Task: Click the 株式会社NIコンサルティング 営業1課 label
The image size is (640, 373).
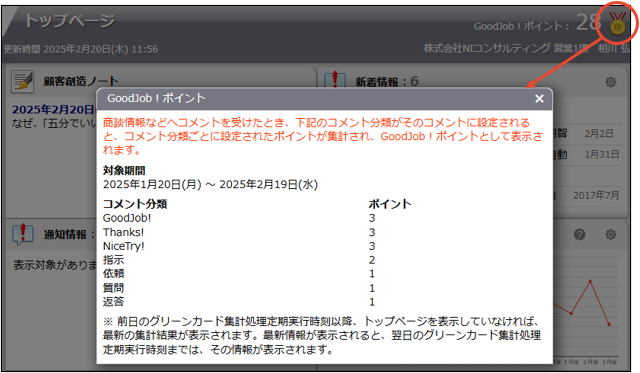Action: coord(507,49)
